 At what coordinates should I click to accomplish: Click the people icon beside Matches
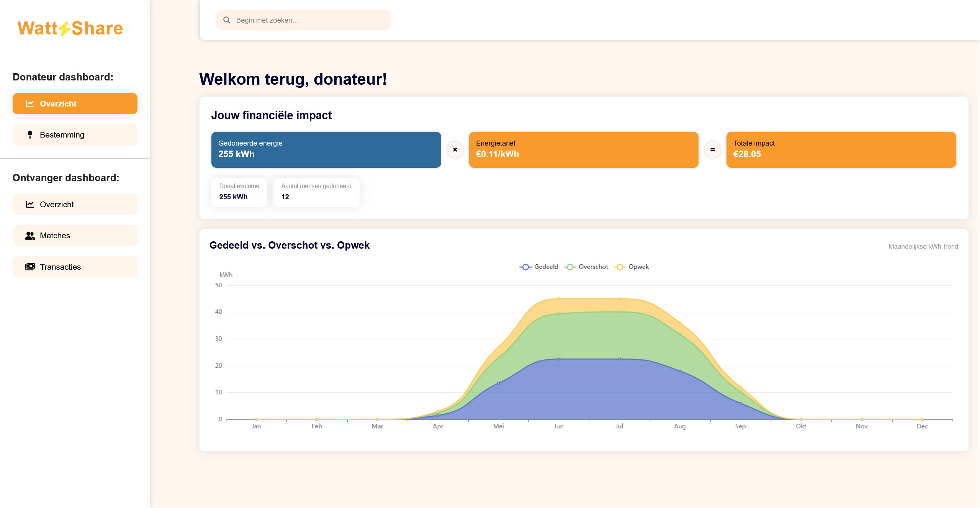pyautogui.click(x=30, y=236)
